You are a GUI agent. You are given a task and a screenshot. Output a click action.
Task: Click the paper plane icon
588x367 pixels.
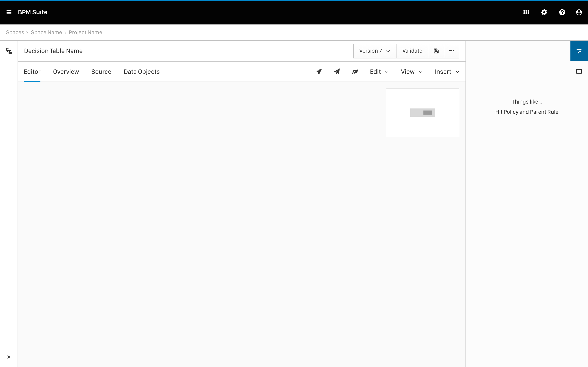337,72
